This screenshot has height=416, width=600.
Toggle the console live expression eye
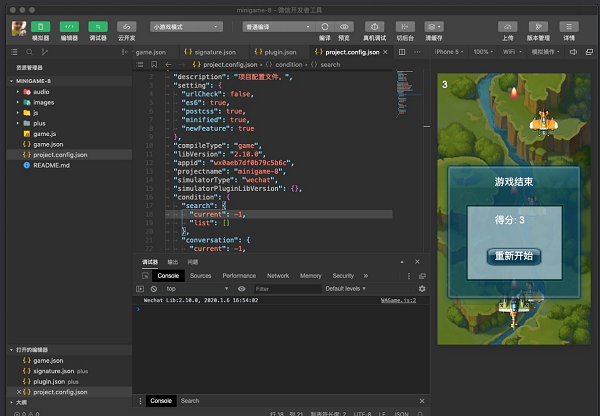tap(241, 289)
